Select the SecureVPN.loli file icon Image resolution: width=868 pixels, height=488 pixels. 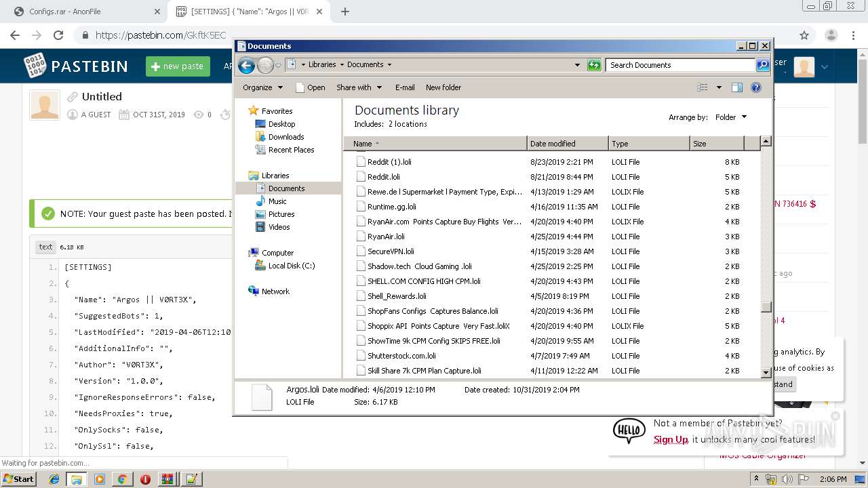(x=361, y=251)
